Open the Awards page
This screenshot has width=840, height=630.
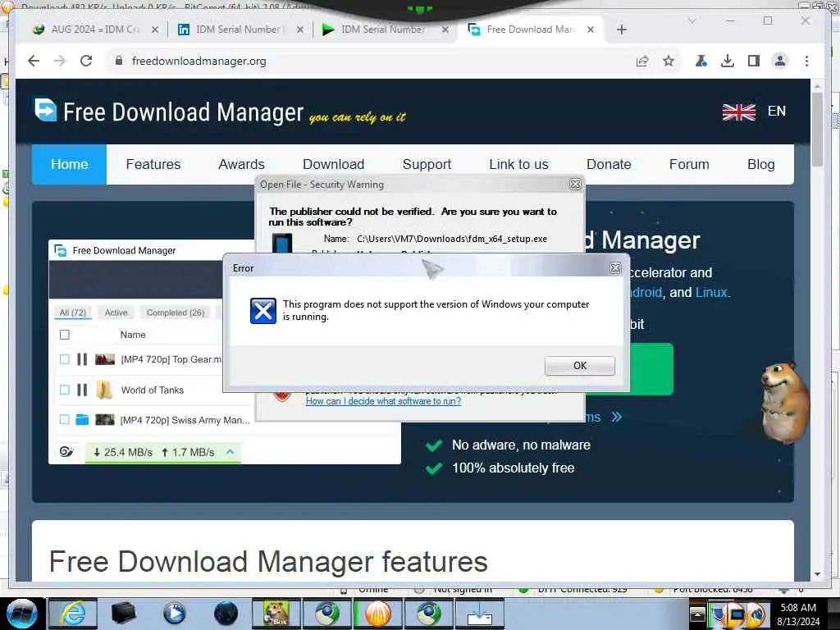click(x=242, y=164)
